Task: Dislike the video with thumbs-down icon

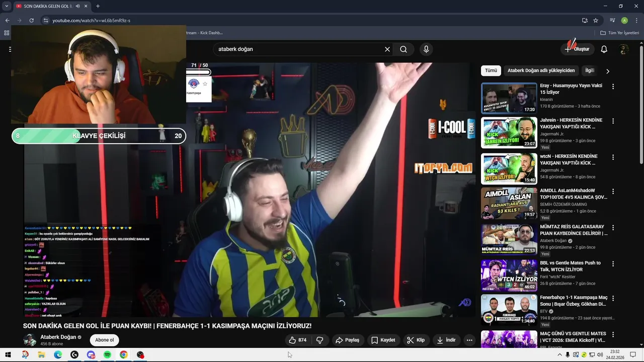Action: 320,340
